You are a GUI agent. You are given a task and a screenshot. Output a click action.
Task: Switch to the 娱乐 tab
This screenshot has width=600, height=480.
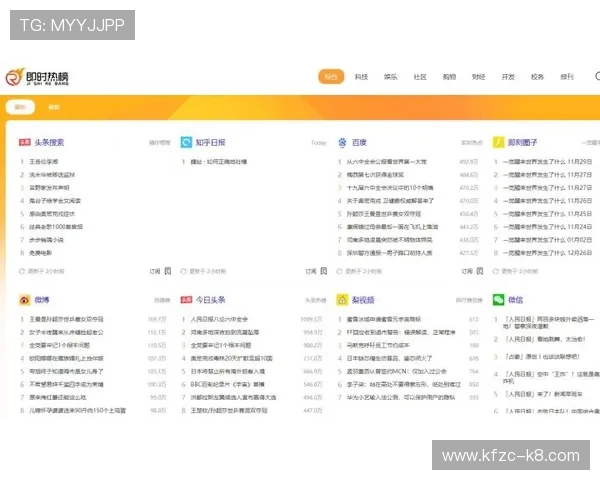[390, 77]
